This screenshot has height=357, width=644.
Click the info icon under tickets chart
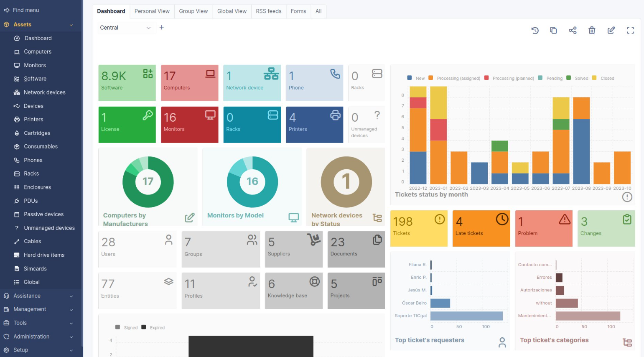pyautogui.click(x=627, y=197)
